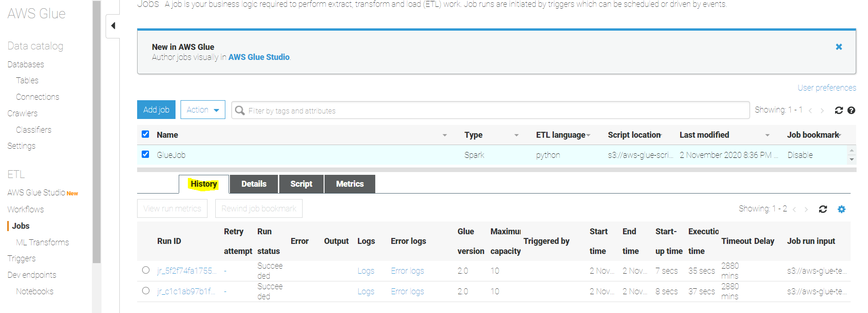Uncheck the GlueJob row checkbox
Viewport: 868px width, 313px height.
145,154
